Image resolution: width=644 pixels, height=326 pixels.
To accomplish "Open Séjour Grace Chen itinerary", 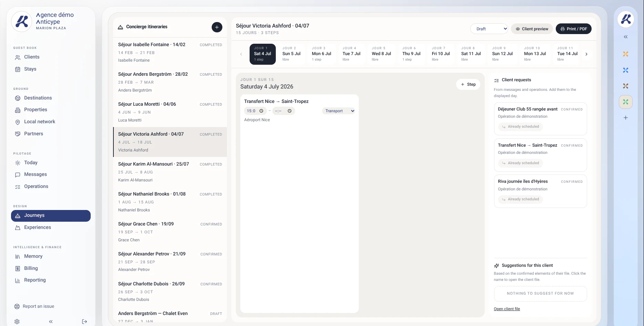I will 170,232.
